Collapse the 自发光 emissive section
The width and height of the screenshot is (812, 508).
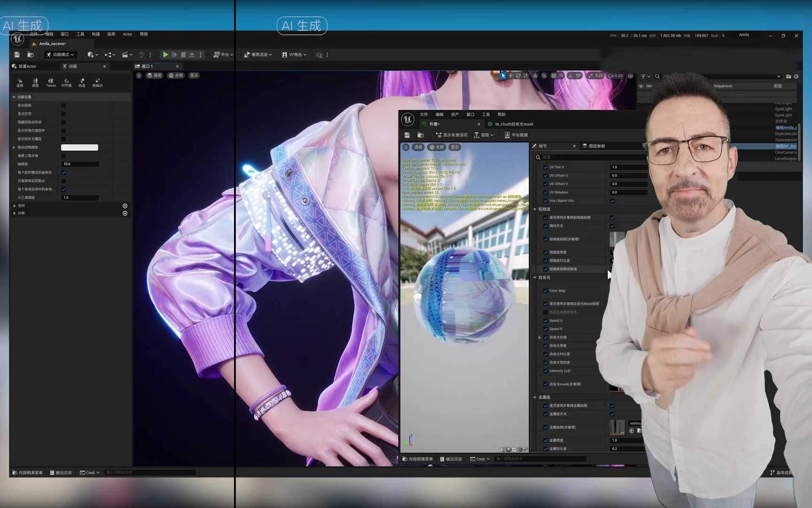coord(535,278)
